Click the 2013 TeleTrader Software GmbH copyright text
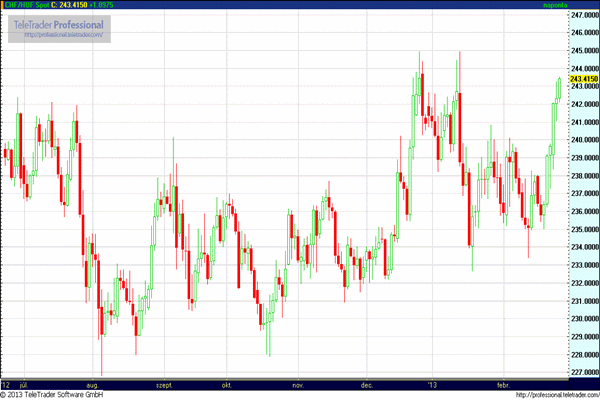The width and height of the screenshot is (600, 400). coord(52,395)
